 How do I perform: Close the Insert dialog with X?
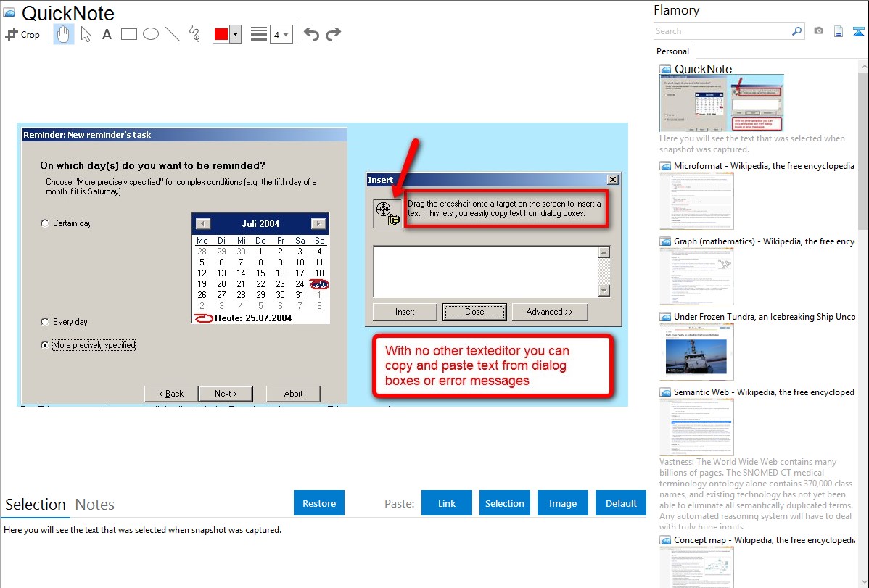[x=612, y=180]
